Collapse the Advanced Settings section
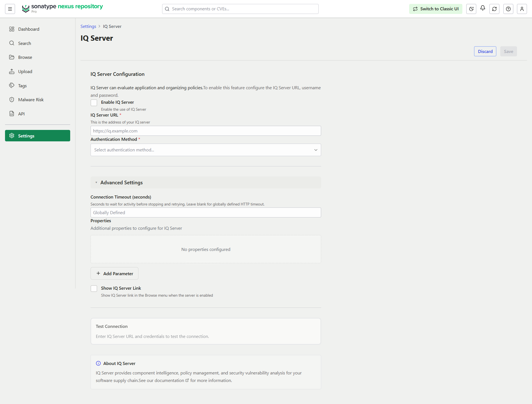532x404 pixels. tap(206, 183)
